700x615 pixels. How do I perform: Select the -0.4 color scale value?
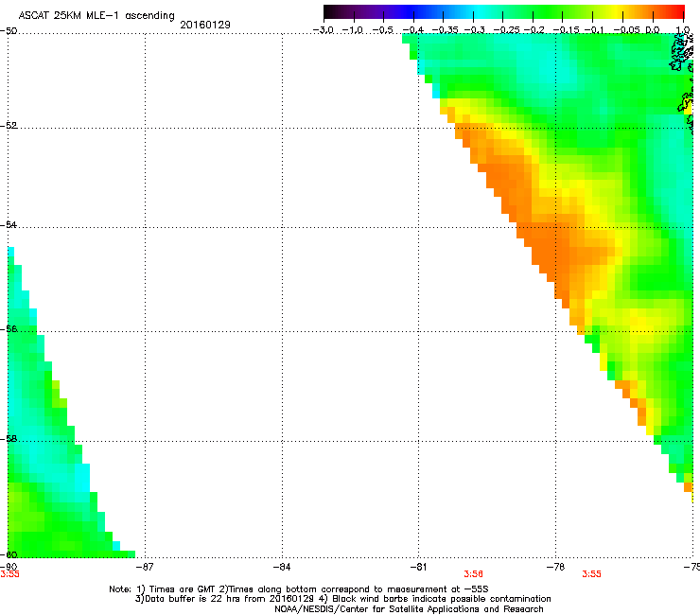coord(413,30)
